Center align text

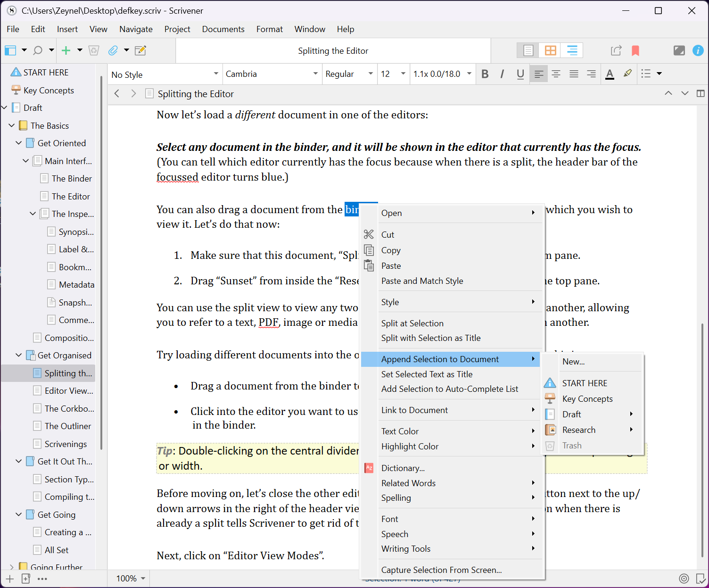click(556, 74)
